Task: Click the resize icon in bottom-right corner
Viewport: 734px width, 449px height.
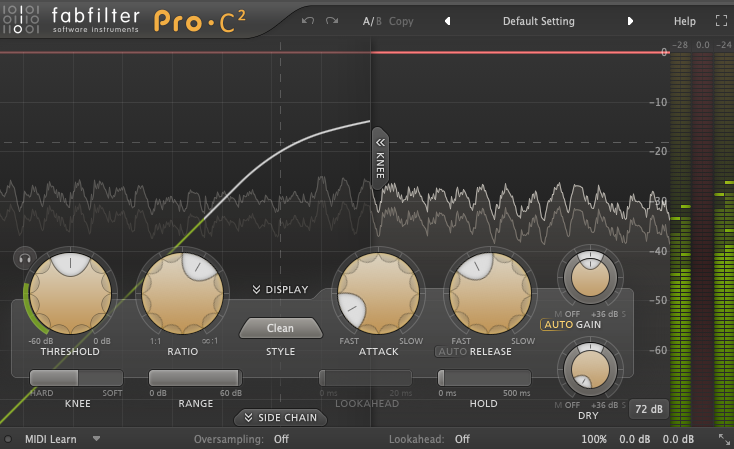Action: [x=723, y=438]
